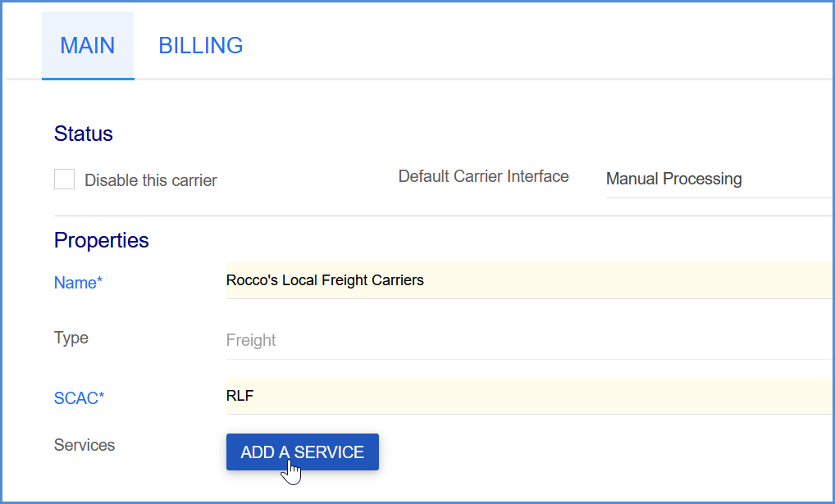Click the Type label

[71, 338]
